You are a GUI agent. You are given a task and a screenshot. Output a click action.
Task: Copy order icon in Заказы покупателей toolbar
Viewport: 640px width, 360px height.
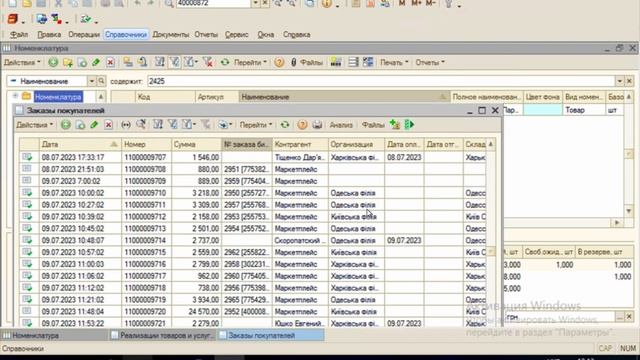click(80, 125)
